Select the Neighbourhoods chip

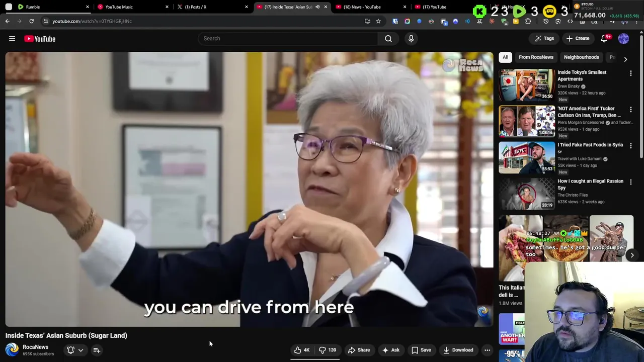(581, 57)
